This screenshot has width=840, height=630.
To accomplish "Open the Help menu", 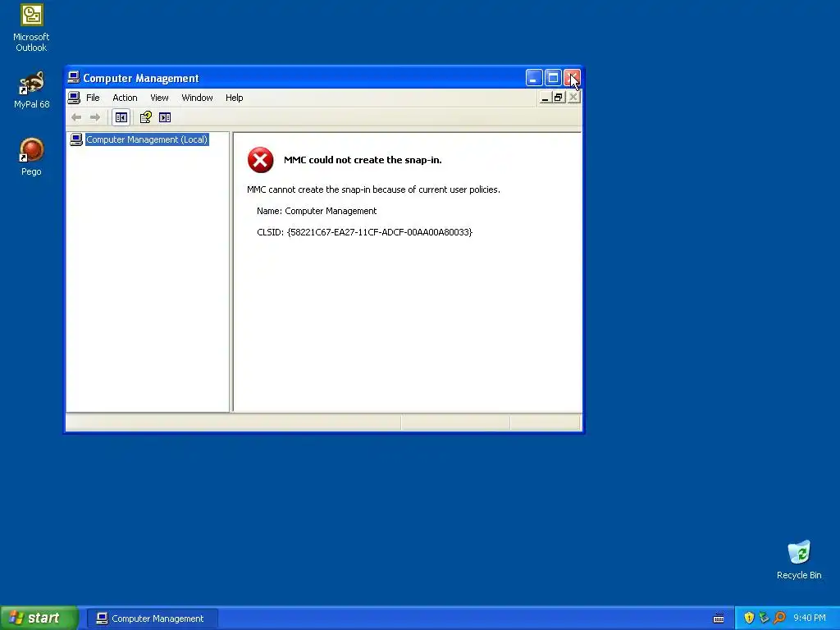I will pyautogui.click(x=234, y=98).
